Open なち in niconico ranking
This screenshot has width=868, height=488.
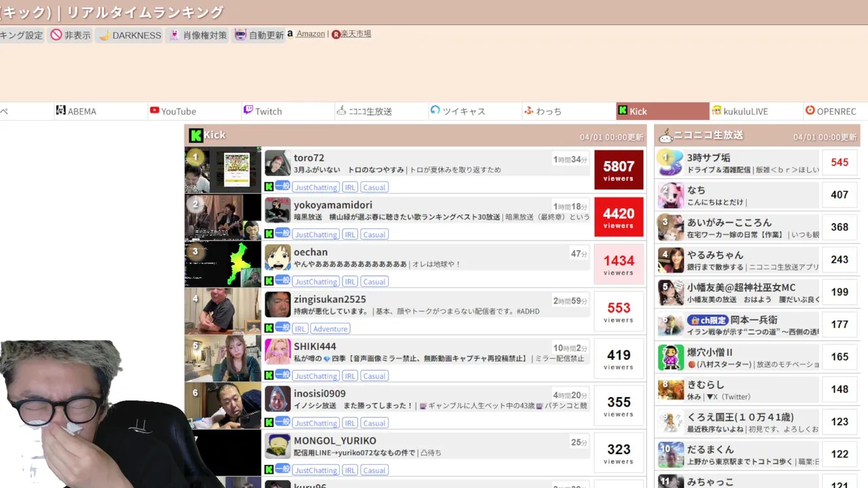pyautogui.click(x=696, y=190)
